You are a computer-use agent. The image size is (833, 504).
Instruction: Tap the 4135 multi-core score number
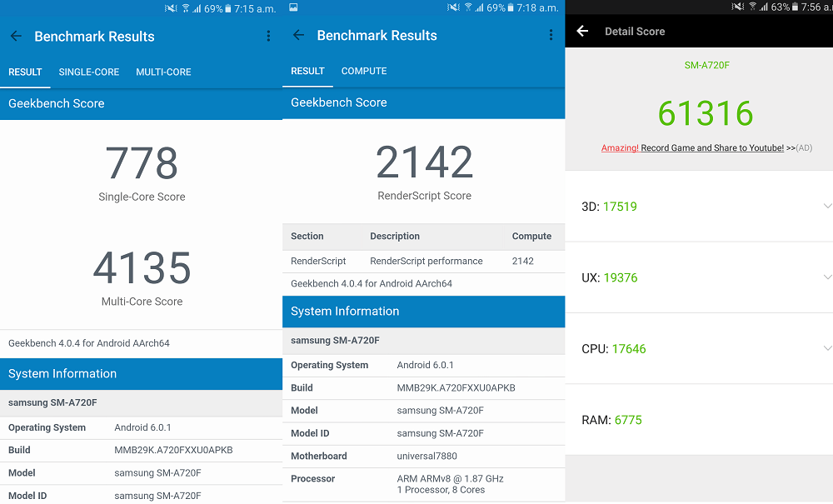point(142,267)
